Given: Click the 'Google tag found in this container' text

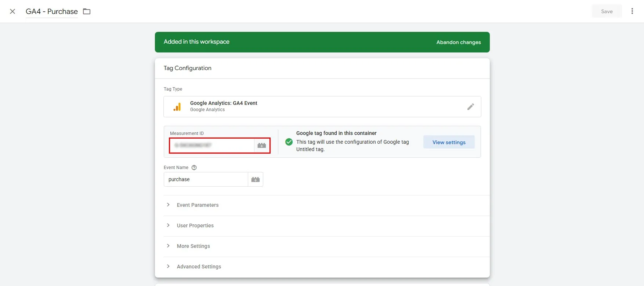Looking at the screenshot, I should coord(336,133).
